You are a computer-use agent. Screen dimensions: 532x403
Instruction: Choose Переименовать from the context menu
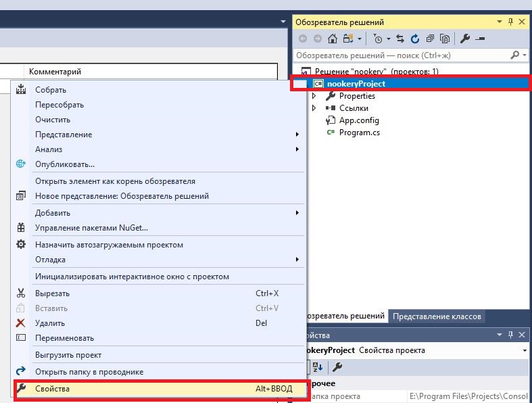coord(159,338)
